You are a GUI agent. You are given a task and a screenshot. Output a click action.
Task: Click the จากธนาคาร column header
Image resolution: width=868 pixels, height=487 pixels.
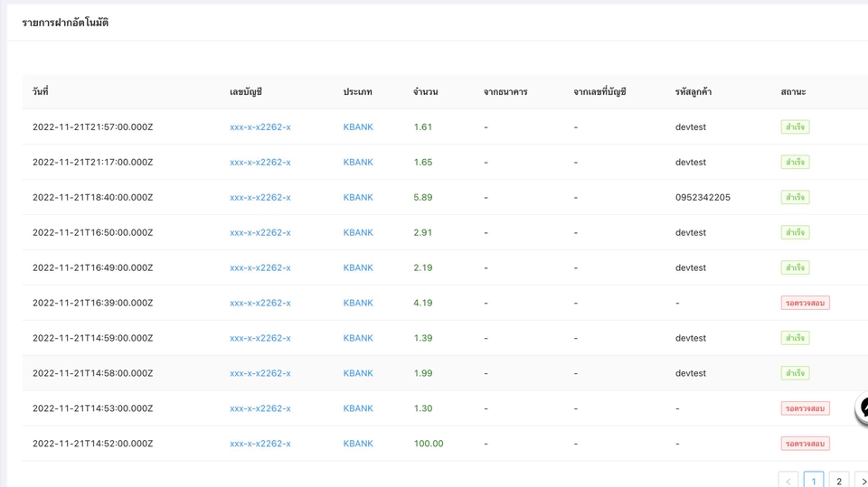tap(505, 91)
